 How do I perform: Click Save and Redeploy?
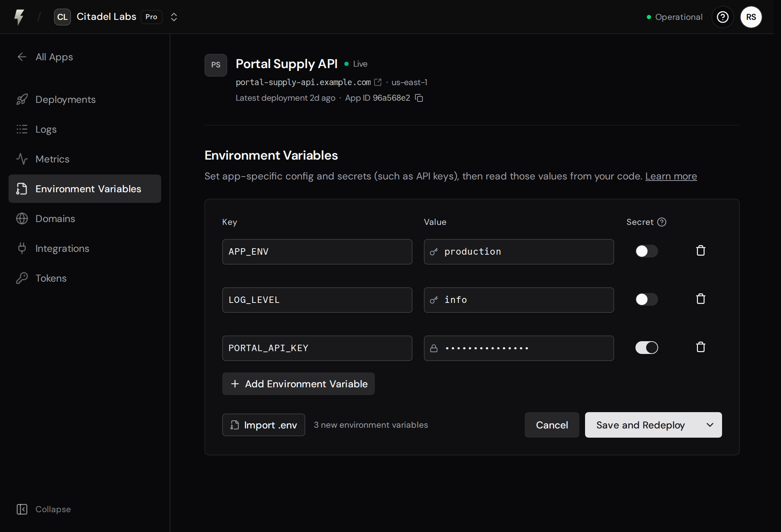640,425
